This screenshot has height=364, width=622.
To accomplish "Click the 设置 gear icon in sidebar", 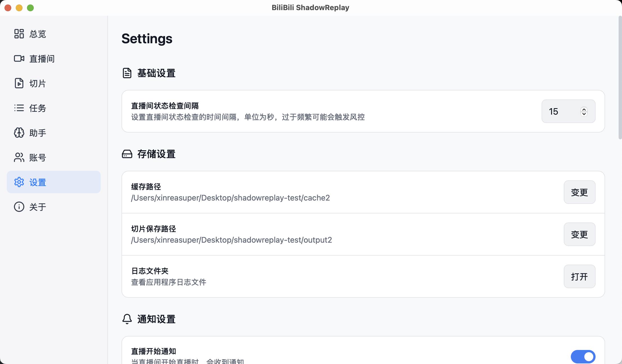I will [x=19, y=182].
